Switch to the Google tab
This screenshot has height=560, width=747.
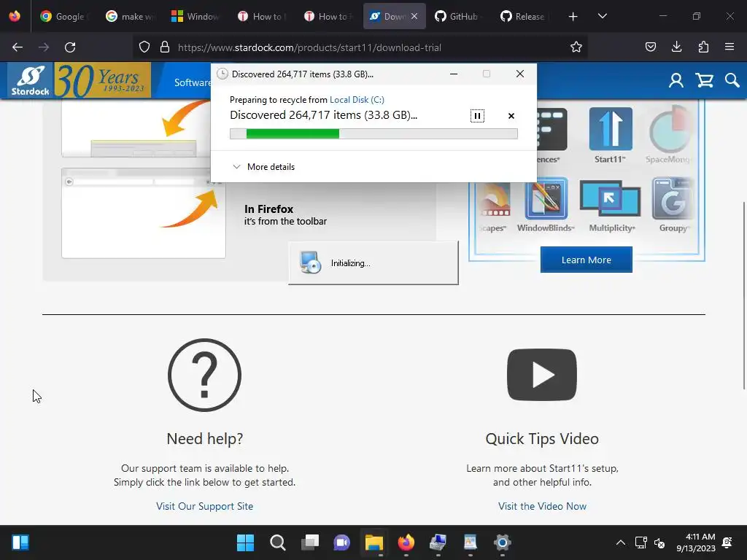tap(65, 17)
